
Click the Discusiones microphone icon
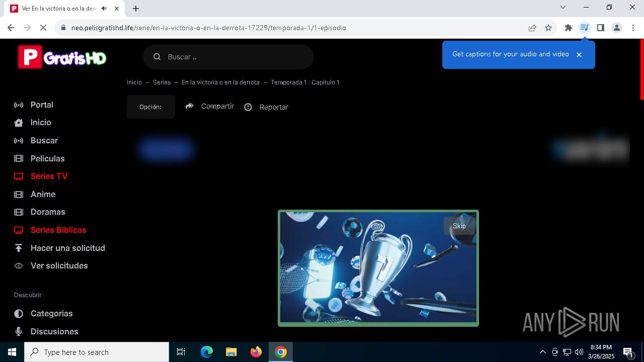[x=19, y=331]
